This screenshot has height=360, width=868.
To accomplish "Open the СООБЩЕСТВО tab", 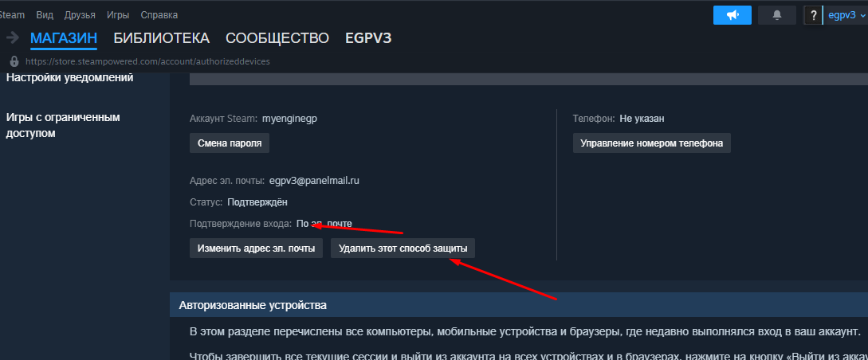I will [277, 38].
